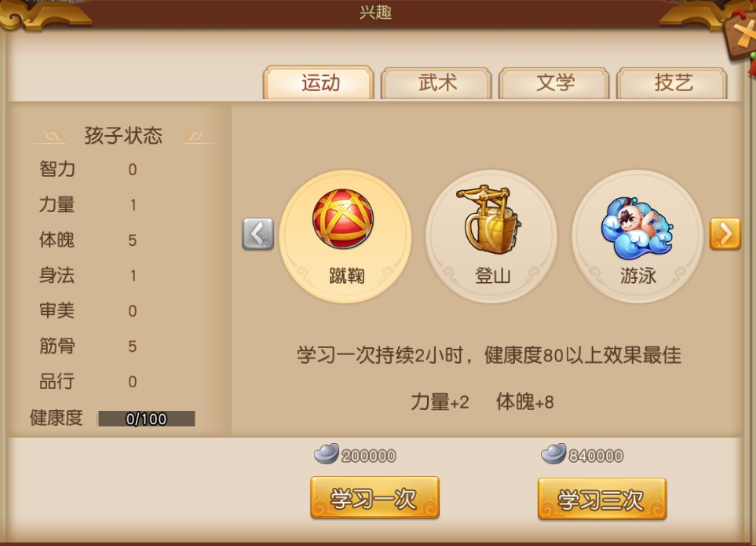The image size is (756, 546).
Task: Click the 力量+2 reward text
Action: pos(440,401)
